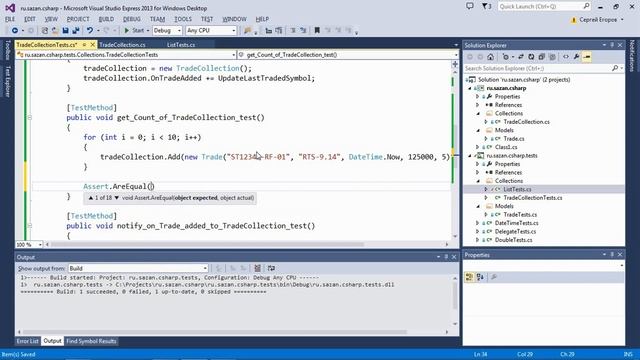This screenshot has width=640, height=360.
Task: Open the Notifications side tab
Action: (x=632, y=56)
